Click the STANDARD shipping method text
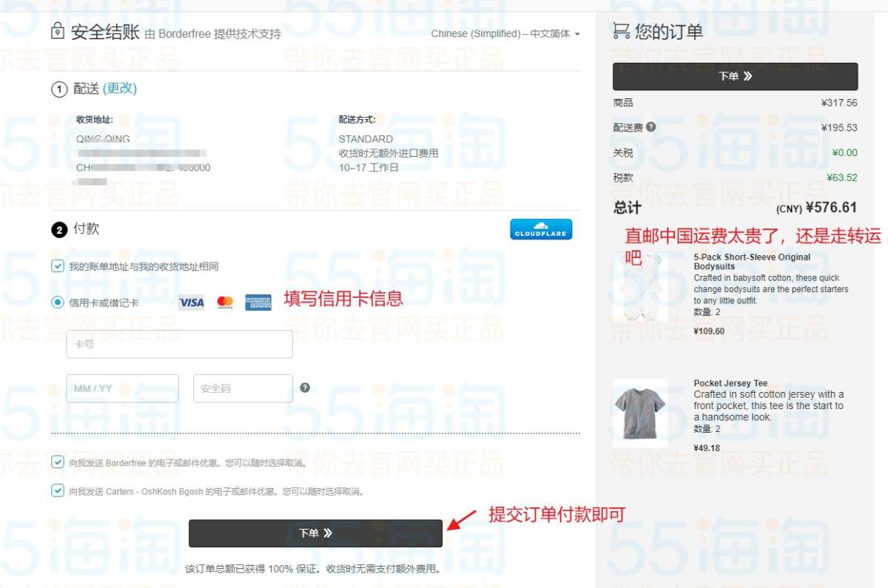The height and width of the screenshot is (588, 888). [366, 139]
